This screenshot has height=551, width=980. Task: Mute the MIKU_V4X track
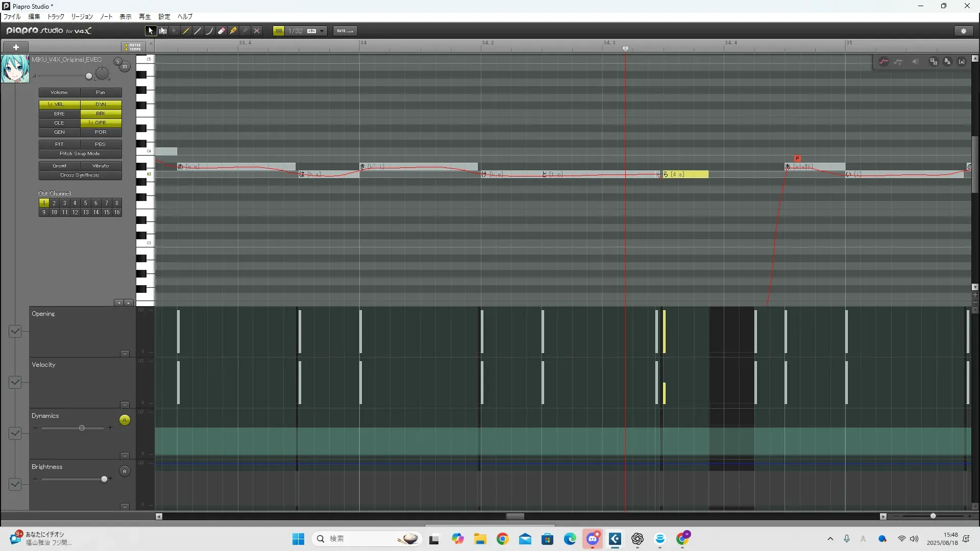point(125,67)
